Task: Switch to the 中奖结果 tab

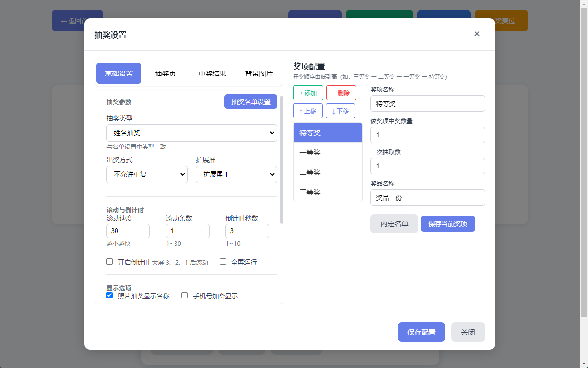Action: [212, 73]
